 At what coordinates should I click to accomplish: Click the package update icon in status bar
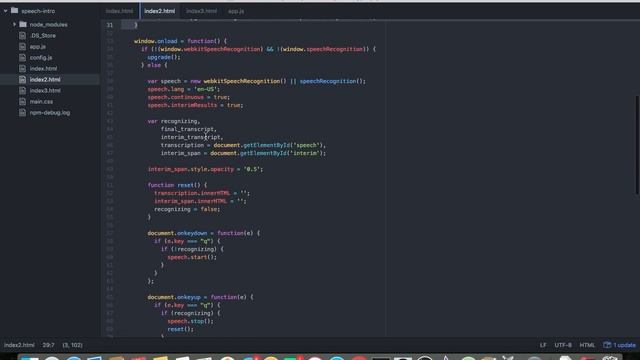pos(607,345)
